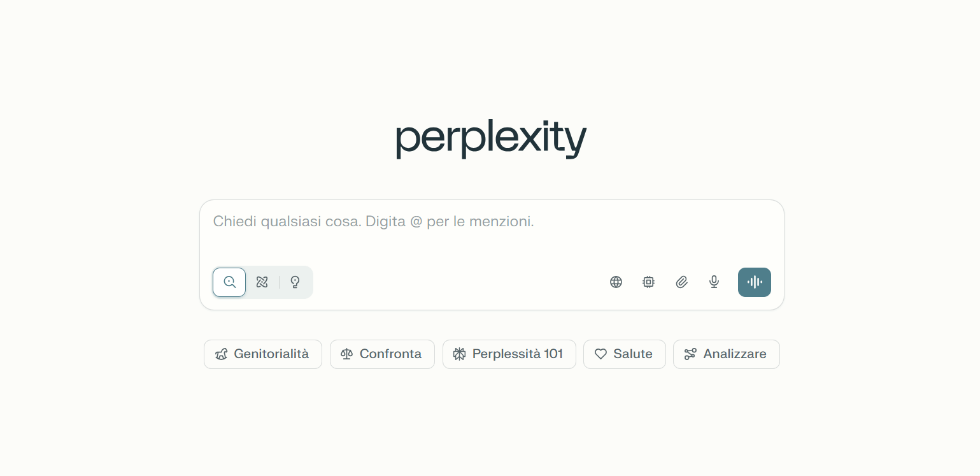The width and height of the screenshot is (980, 476).
Task: Click the network icon beside Analizzare
Action: tap(690, 354)
